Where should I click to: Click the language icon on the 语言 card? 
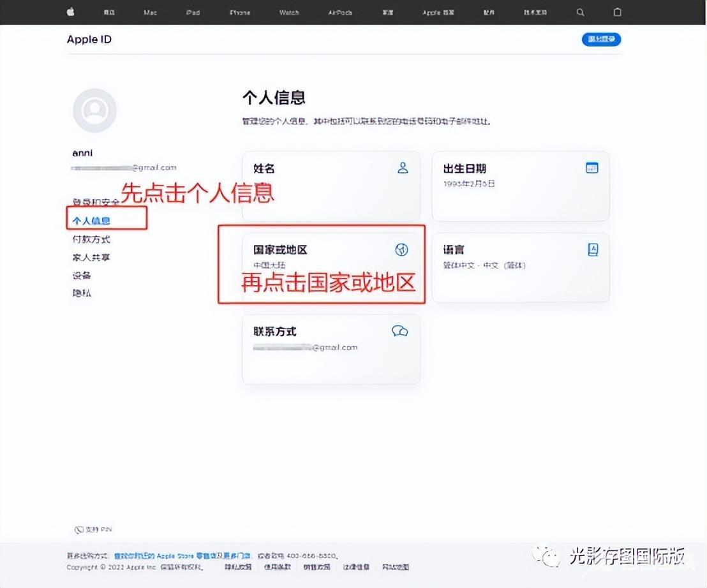(592, 250)
